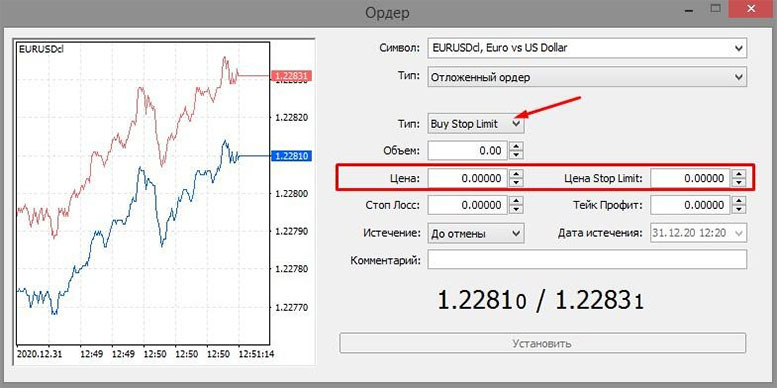Click the 2020.12.31 date axis label
The height and width of the screenshot is (388, 777).
click(x=39, y=354)
